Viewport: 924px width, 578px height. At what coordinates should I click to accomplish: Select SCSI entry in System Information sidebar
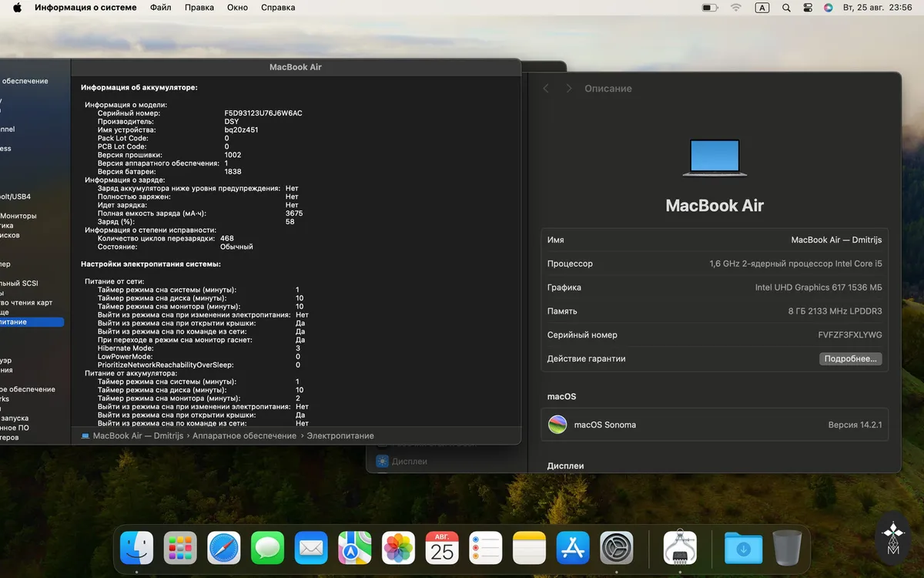19,283
